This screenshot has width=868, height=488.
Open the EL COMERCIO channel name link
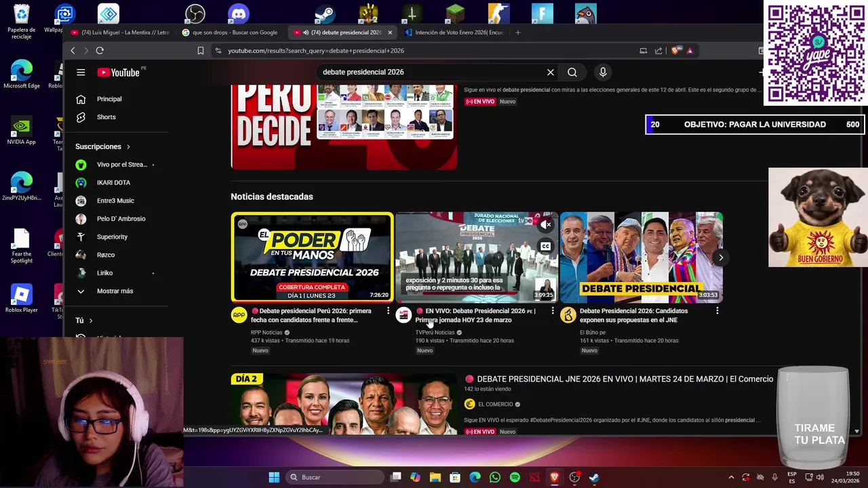point(496,405)
